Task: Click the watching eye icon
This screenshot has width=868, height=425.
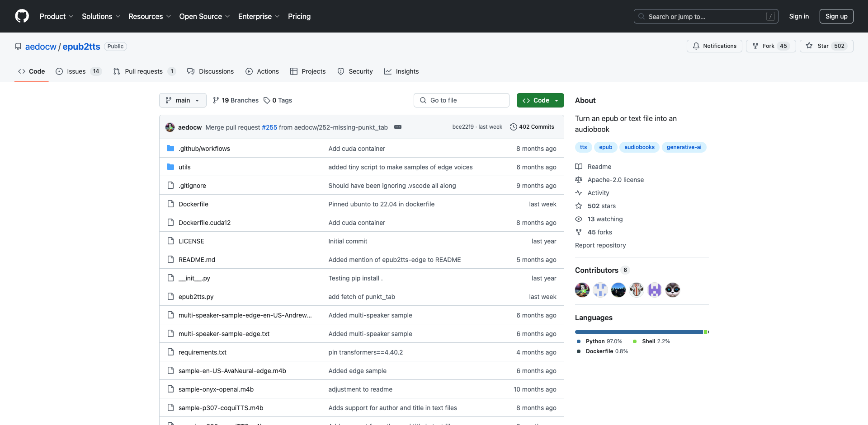Action: coord(579,219)
